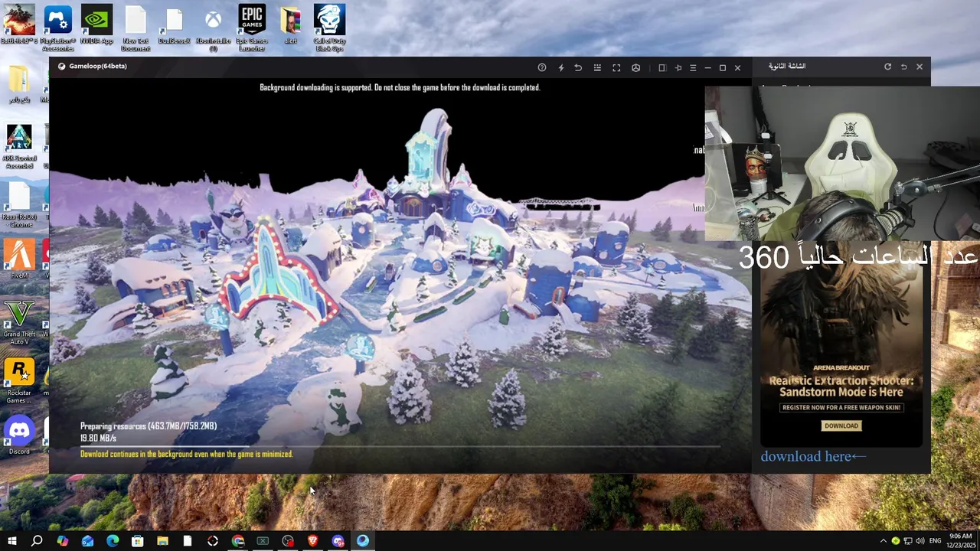Refresh the secondary screen panel
The width and height of the screenshot is (980, 551).
pyautogui.click(x=887, y=67)
